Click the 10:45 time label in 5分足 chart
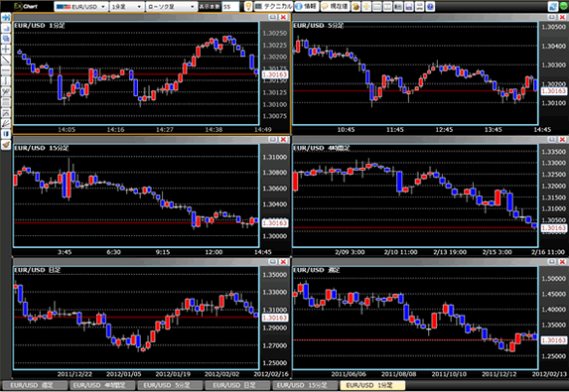The width and height of the screenshot is (569, 392). coord(346,129)
